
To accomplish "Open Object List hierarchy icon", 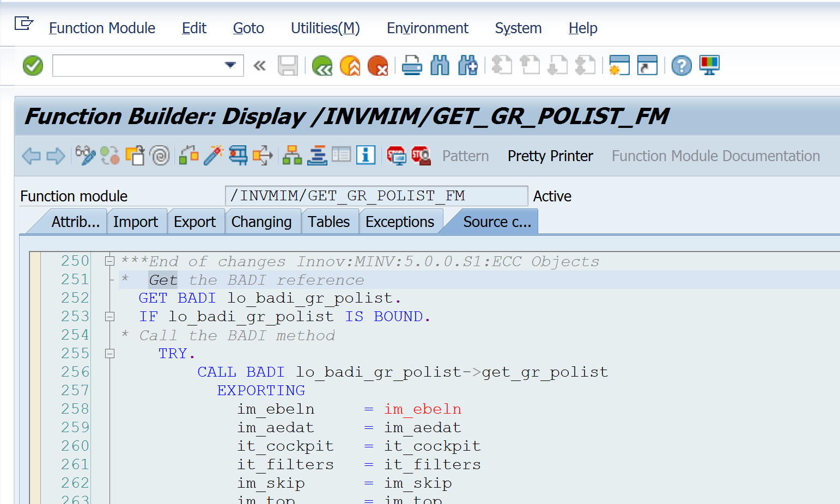I will click(x=292, y=156).
